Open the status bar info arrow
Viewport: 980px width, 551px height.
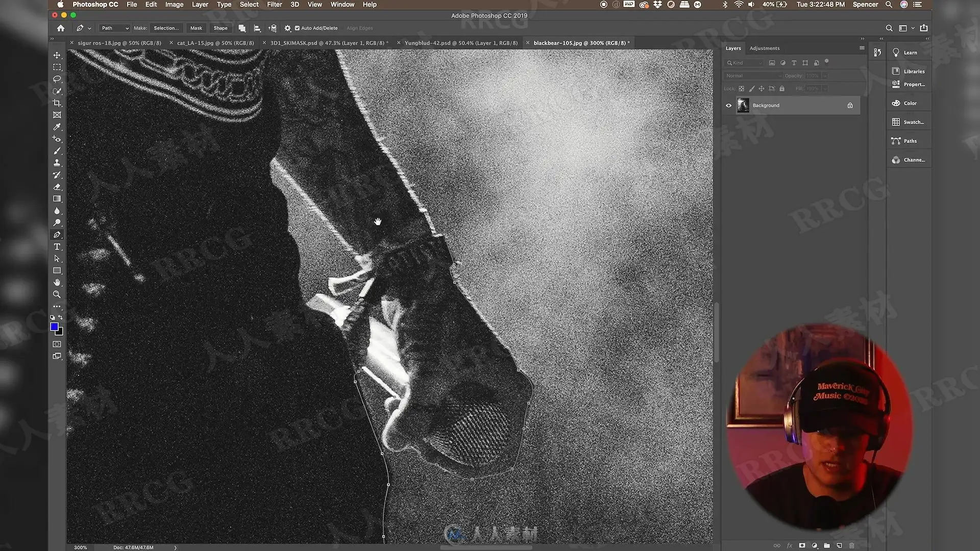175,547
